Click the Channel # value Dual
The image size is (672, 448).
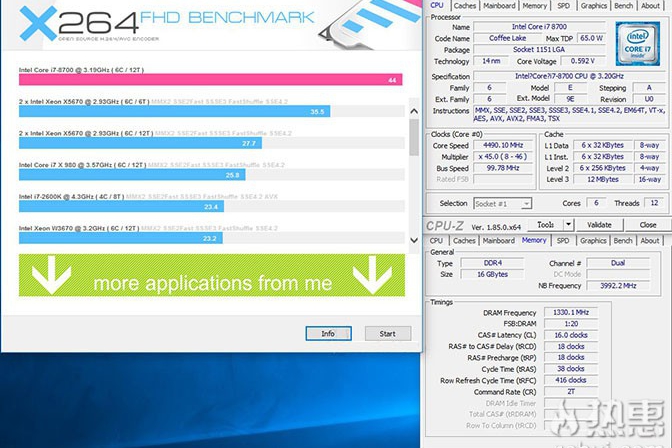[618, 263]
